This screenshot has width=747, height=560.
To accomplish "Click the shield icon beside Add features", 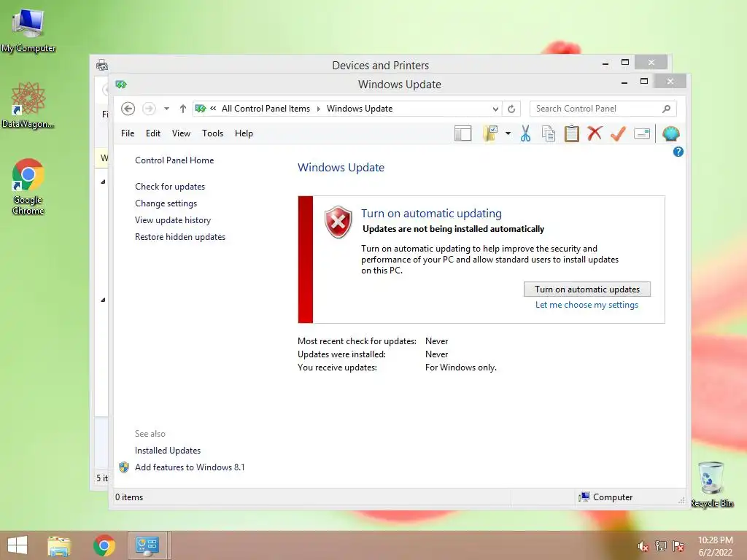I will click(124, 467).
